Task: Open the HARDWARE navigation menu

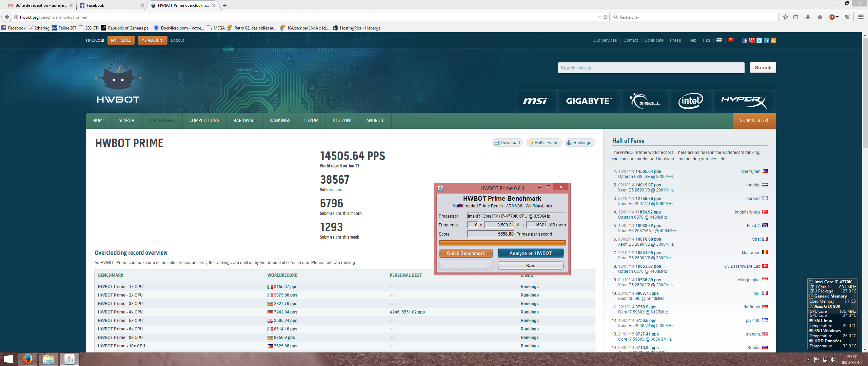Action: [244, 121]
